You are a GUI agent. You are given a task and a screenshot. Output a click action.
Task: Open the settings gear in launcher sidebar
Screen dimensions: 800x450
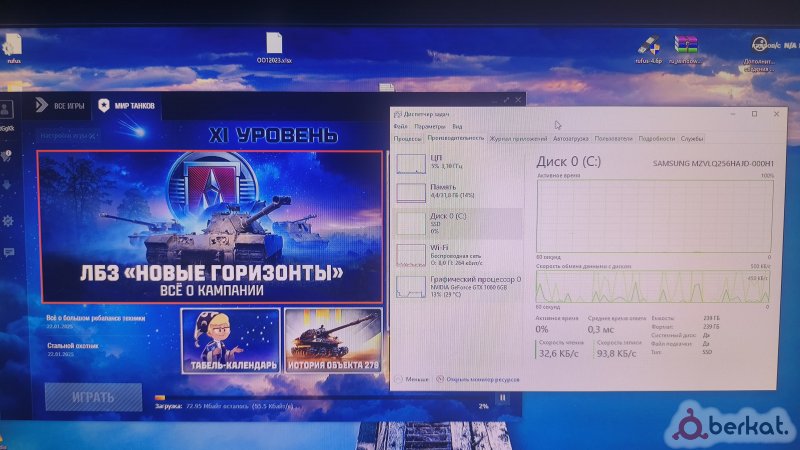pos(8,221)
